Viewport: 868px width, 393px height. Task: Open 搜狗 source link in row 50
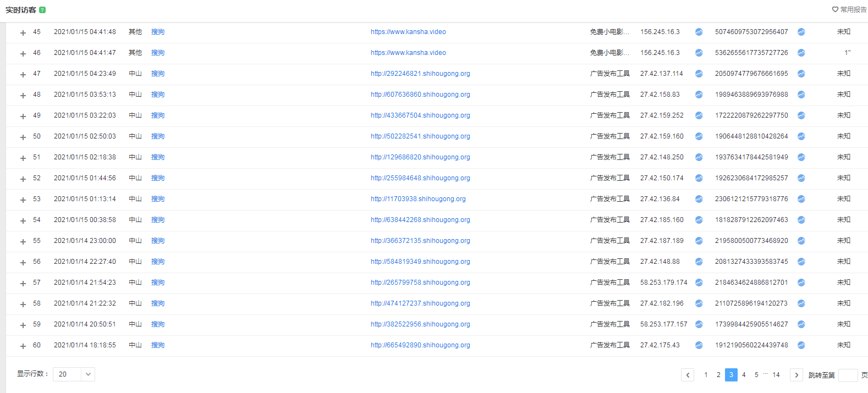coord(158,136)
